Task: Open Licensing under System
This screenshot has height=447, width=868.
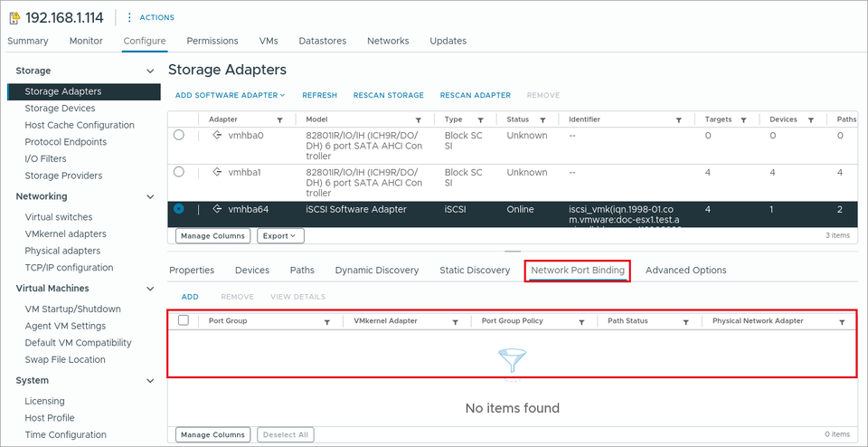Action: tap(45, 401)
